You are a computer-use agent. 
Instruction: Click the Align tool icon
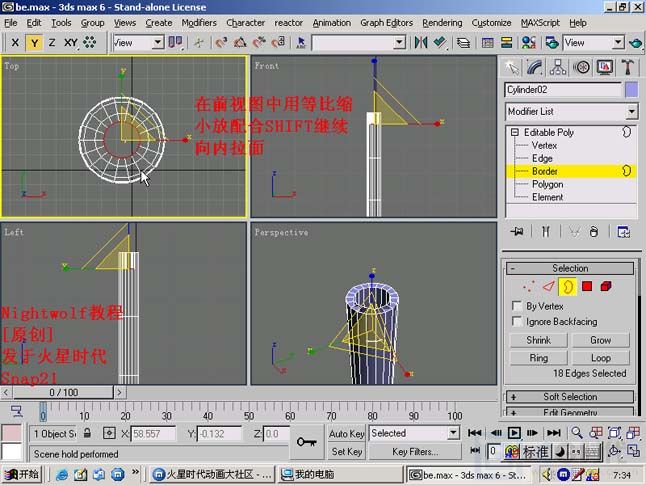pyautogui.click(x=440, y=42)
